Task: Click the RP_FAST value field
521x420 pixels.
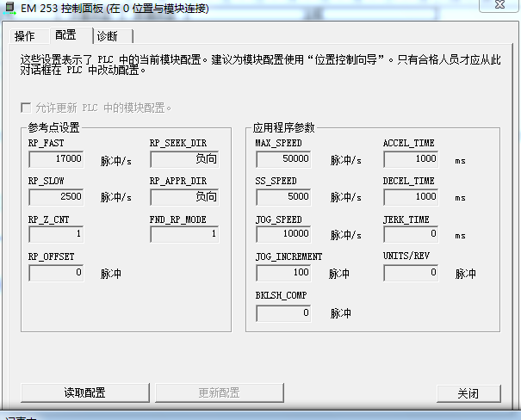Action: (57, 159)
